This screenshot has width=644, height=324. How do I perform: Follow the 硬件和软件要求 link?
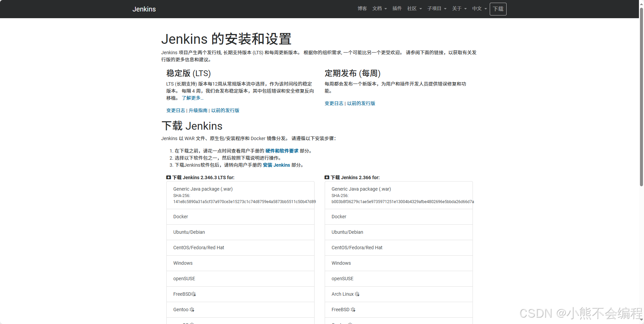282,151
